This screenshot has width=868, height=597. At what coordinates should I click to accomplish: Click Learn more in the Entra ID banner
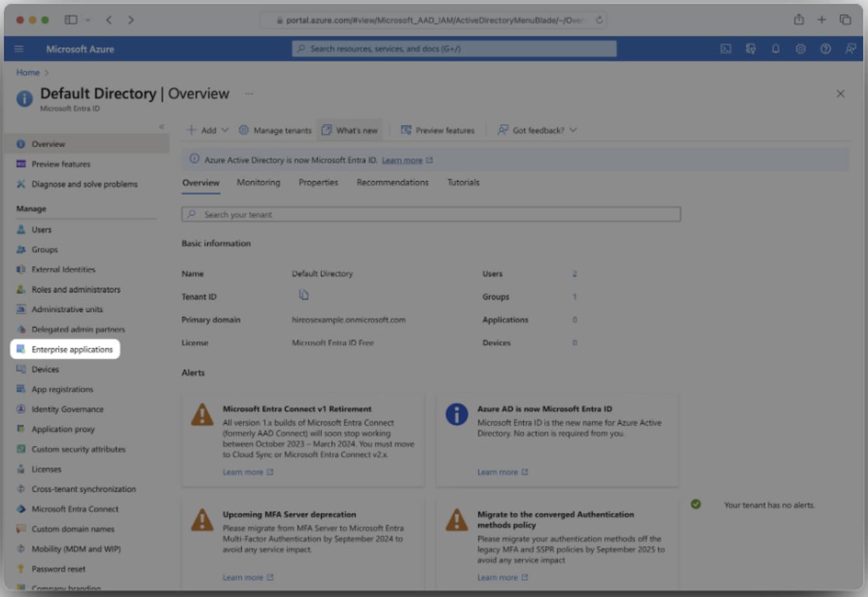407,160
